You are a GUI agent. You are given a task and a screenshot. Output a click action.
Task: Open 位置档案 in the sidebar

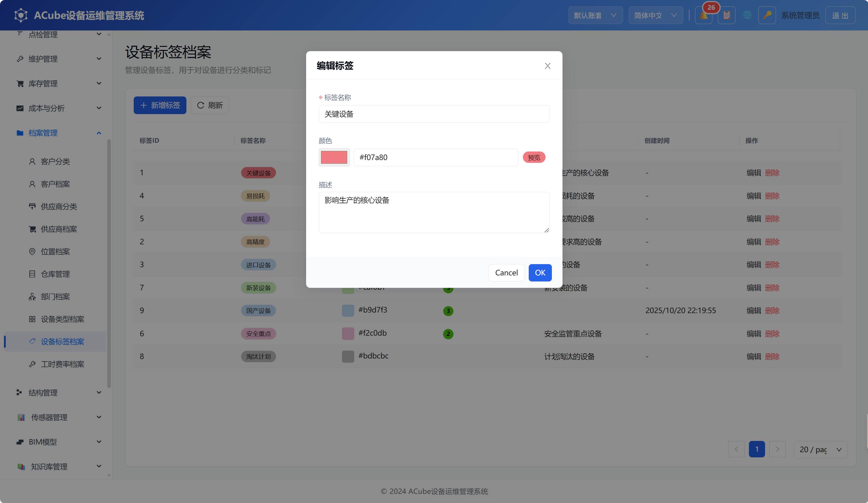click(55, 251)
